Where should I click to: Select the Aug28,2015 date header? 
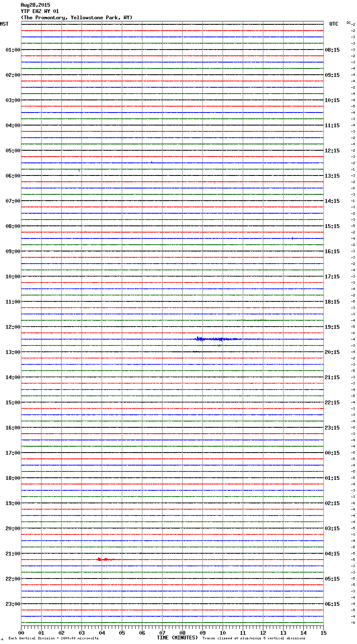coord(35,5)
